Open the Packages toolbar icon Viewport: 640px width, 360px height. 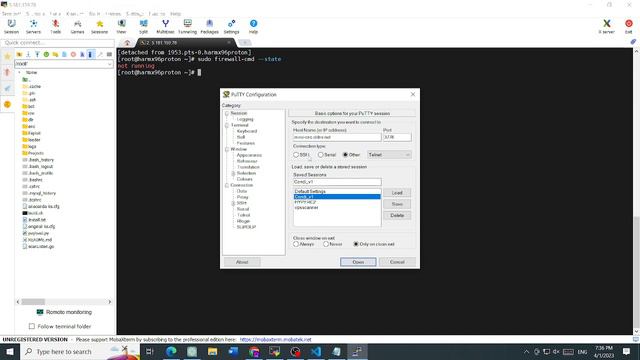click(x=209, y=27)
